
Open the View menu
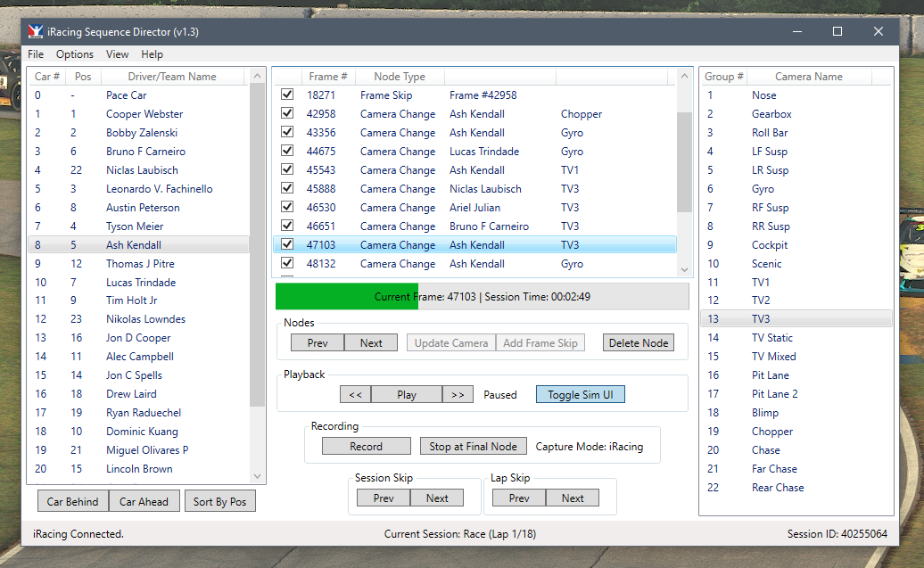(x=117, y=54)
